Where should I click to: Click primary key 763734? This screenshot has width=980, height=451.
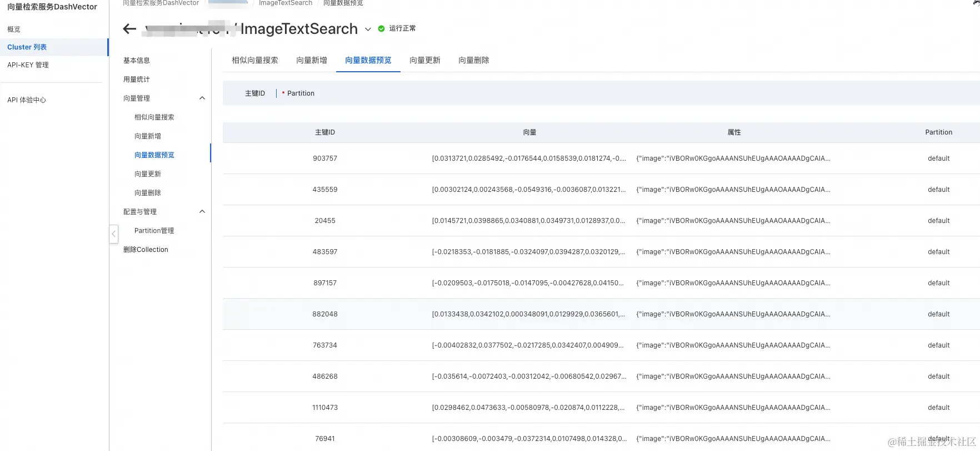(325, 345)
